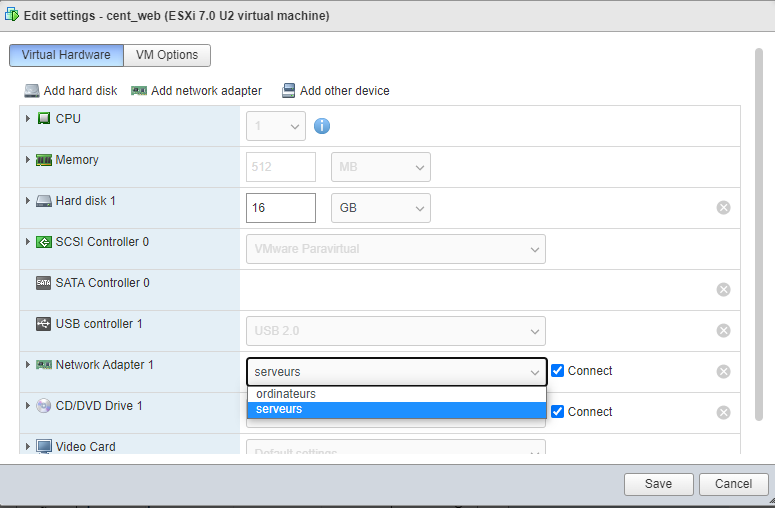Expand the Memory settings row

point(28,160)
